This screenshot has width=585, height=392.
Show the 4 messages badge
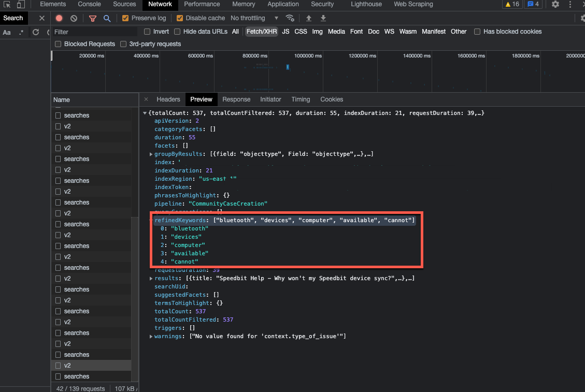point(533,4)
